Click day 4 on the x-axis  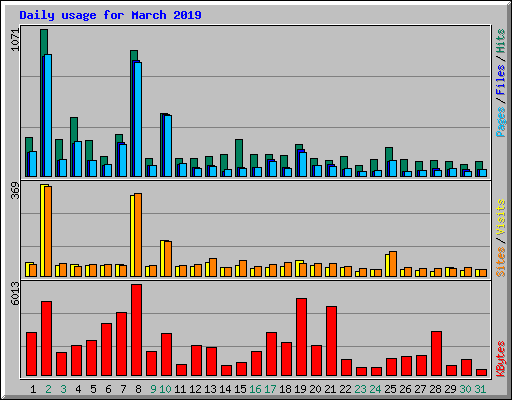tap(78, 389)
